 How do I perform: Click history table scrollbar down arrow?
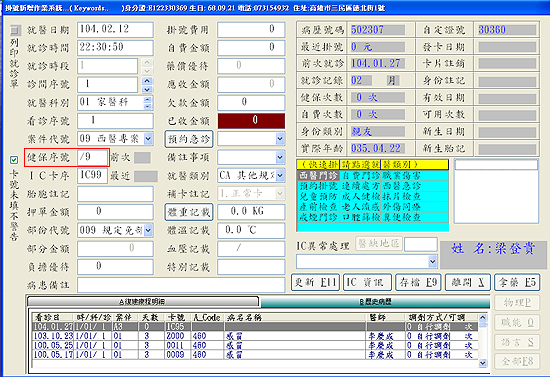pos(483,363)
